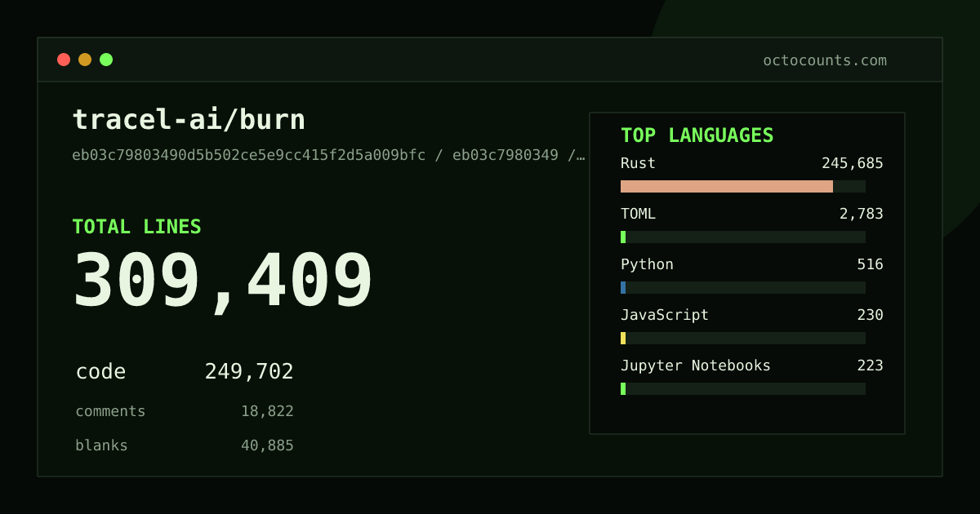This screenshot has height=514, width=980.
Task: Click the code row label
Action: [x=101, y=372]
